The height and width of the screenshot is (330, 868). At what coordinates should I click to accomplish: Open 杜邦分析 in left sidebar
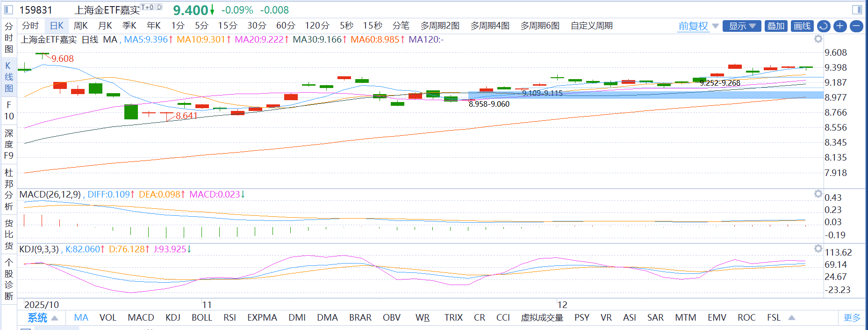coord(9,190)
